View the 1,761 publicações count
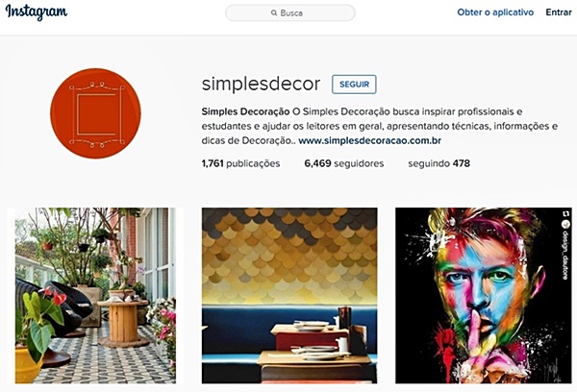Viewport: 577px width, 392px height. tap(240, 163)
